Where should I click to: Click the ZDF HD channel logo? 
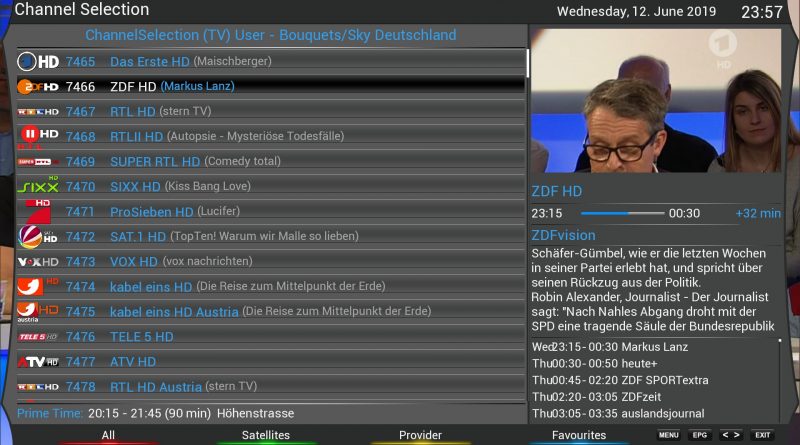[x=38, y=87]
